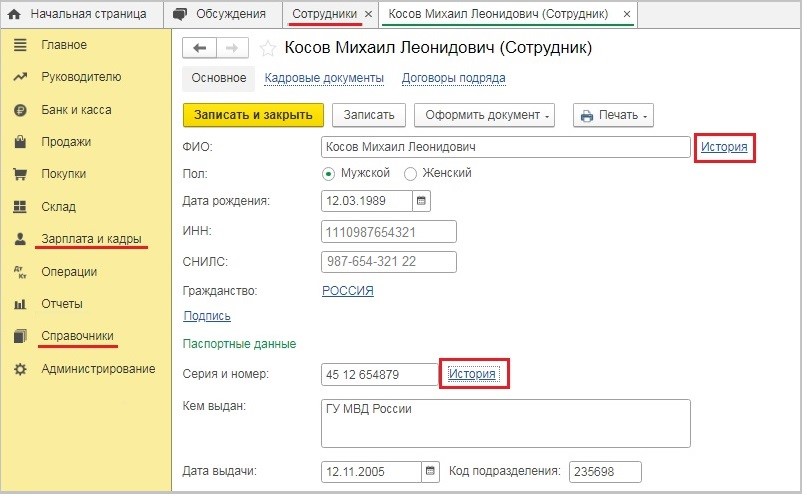Open the Печать dropdown menu

(x=613, y=115)
